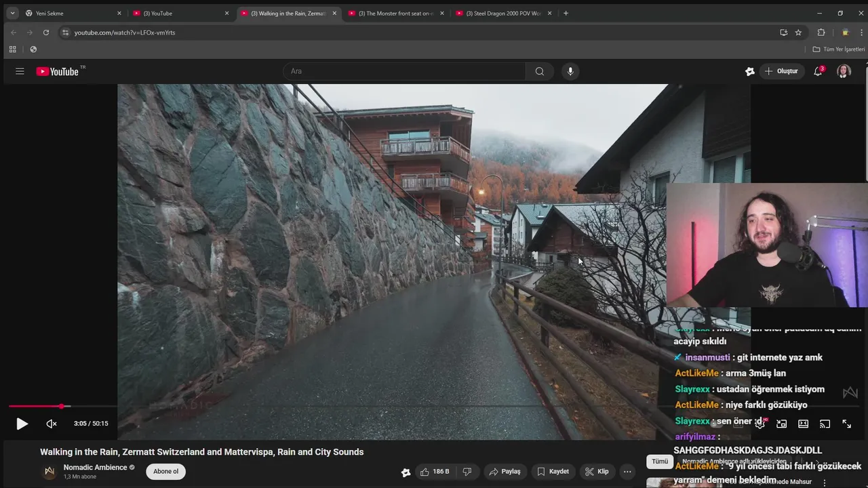Click the streamer webcam overlay
This screenshot has height=488, width=868.
click(767, 245)
